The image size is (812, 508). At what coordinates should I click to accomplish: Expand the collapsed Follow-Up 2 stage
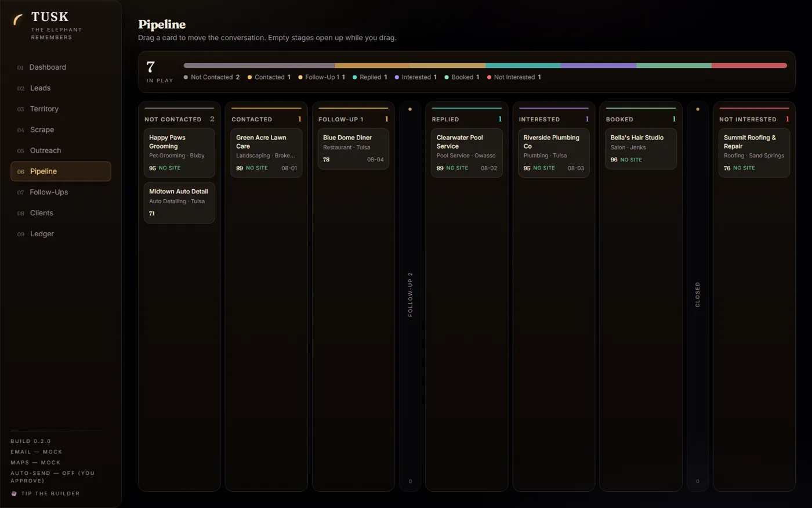coord(410,296)
